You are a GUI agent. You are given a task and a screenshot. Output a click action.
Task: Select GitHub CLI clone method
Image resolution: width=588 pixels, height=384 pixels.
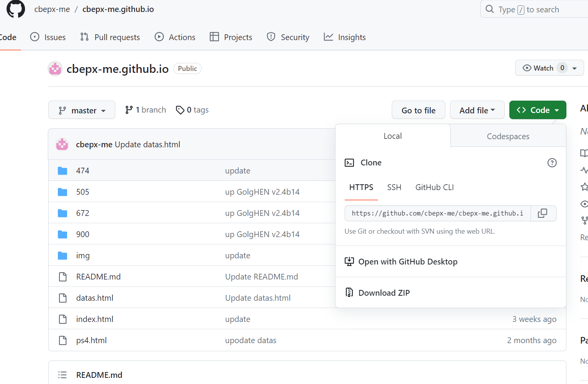tap(434, 187)
